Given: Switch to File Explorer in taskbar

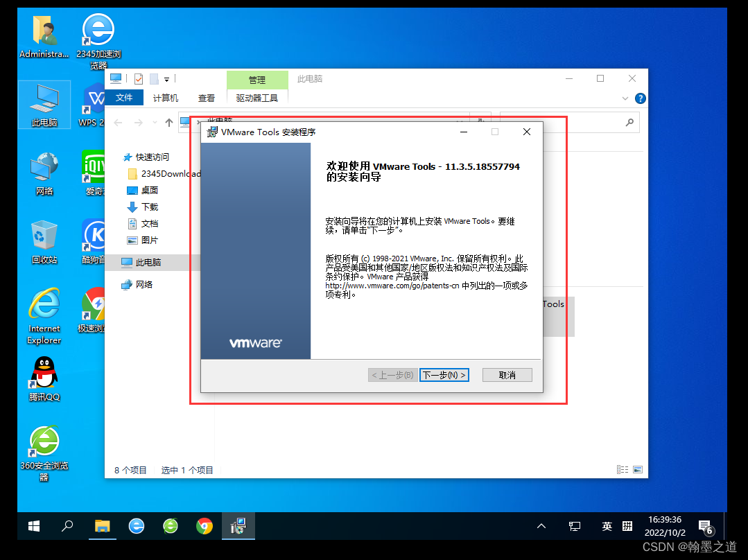Looking at the screenshot, I should pyautogui.click(x=102, y=526).
